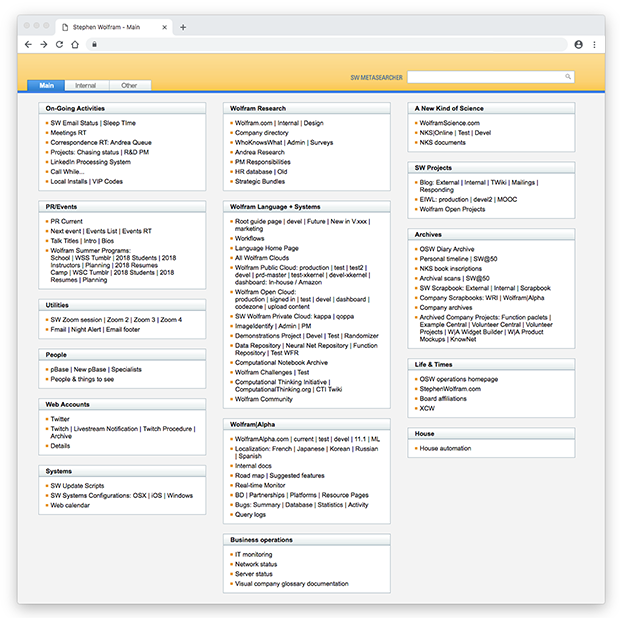Open the HR database link
Screen dimensions: 620x620
[253, 172]
